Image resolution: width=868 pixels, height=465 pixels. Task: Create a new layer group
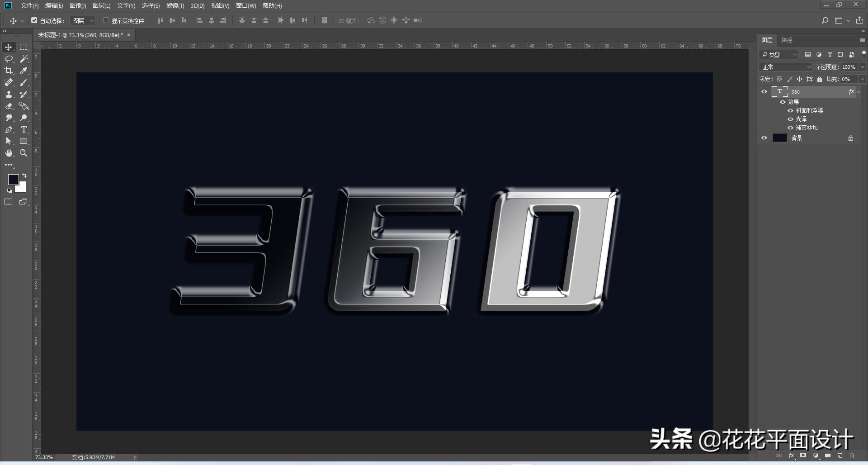[827, 456]
